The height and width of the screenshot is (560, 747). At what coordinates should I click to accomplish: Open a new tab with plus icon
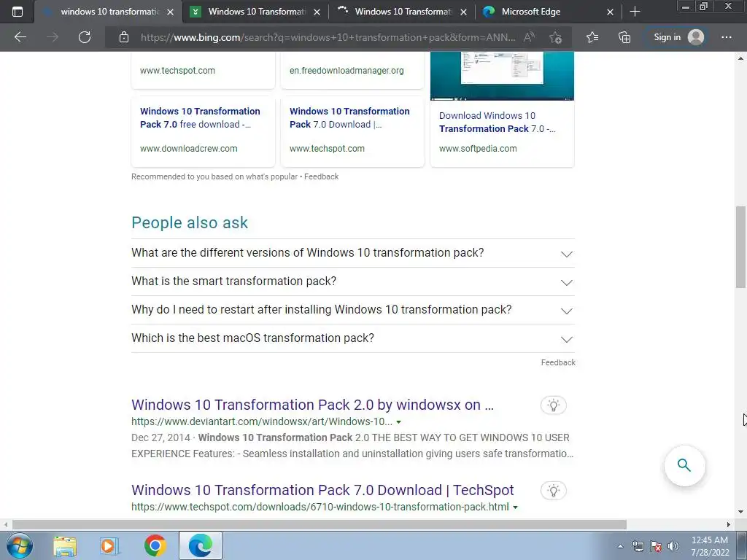[x=635, y=12]
